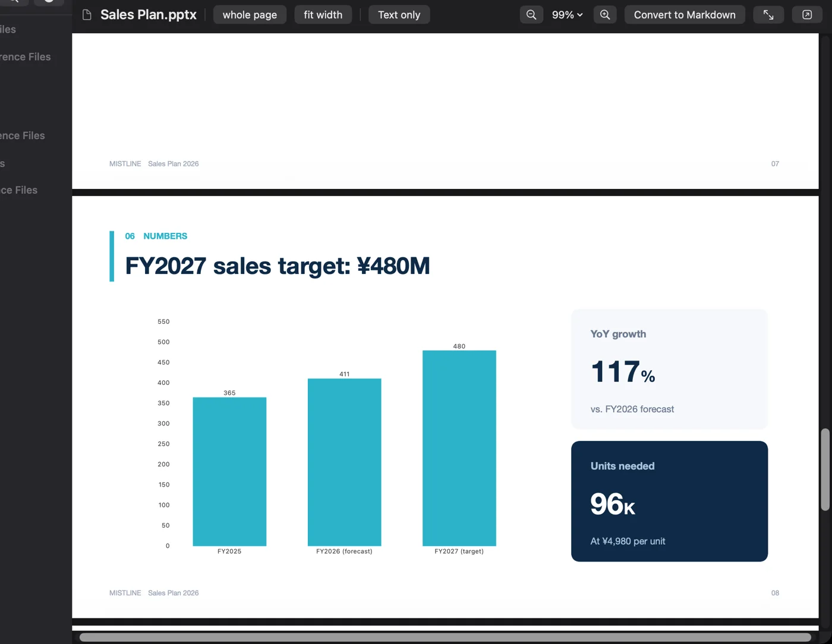Click page number 07 in the slide footer
Image resolution: width=832 pixels, height=644 pixels.
775,164
